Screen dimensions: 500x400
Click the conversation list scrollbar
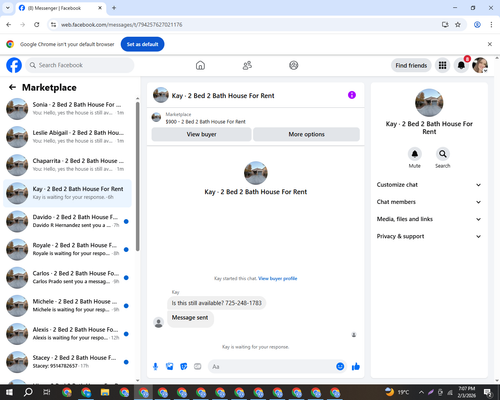[138, 177]
